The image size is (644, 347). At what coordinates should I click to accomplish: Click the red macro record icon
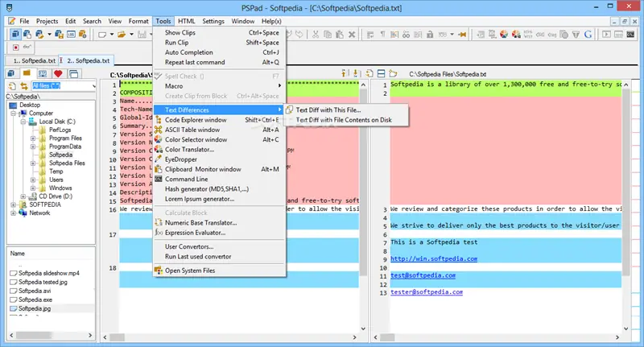coord(15,48)
